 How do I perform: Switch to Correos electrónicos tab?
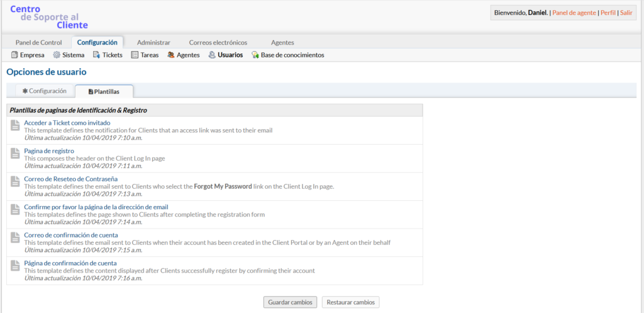coord(218,42)
